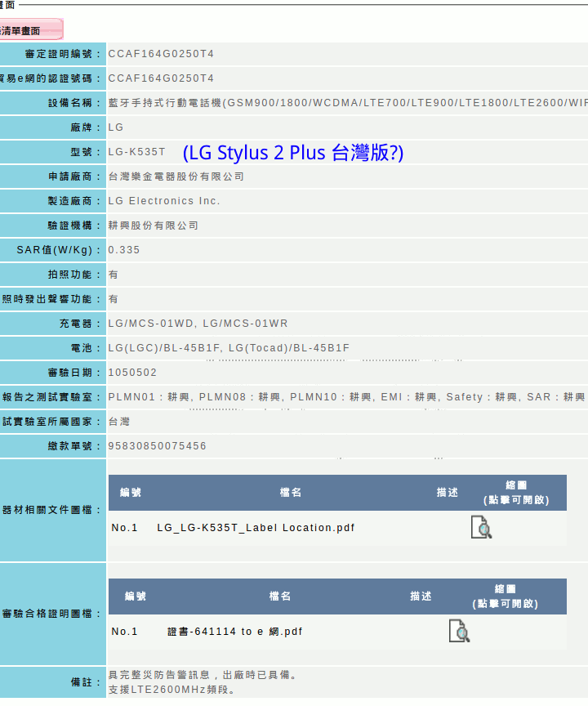The width and height of the screenshot is (588, 706).
Task: Click charger value LG/MCS-01WD, LG/MCS-01WR
Action: point(198,324)
